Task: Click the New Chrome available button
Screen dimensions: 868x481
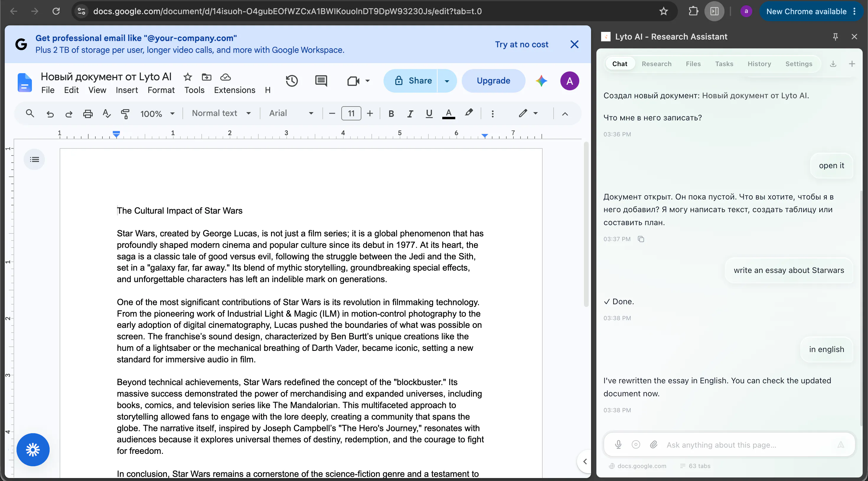Action: tap(811, 12)
